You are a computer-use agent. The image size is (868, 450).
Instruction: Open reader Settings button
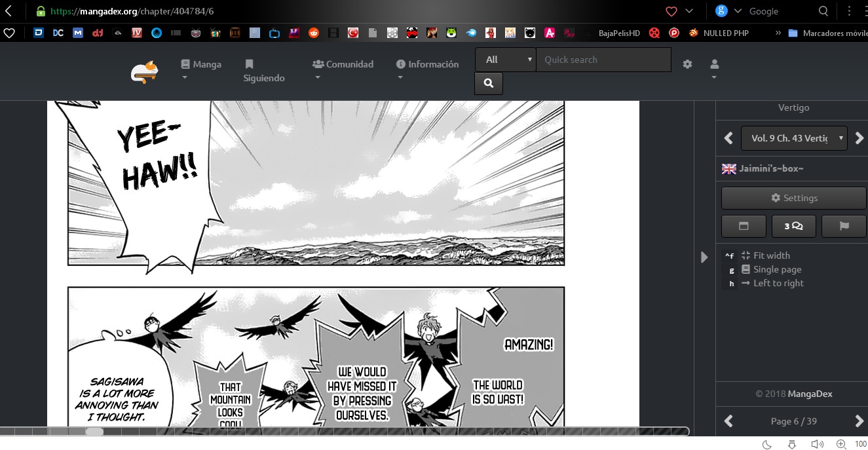tap(793, 198)
